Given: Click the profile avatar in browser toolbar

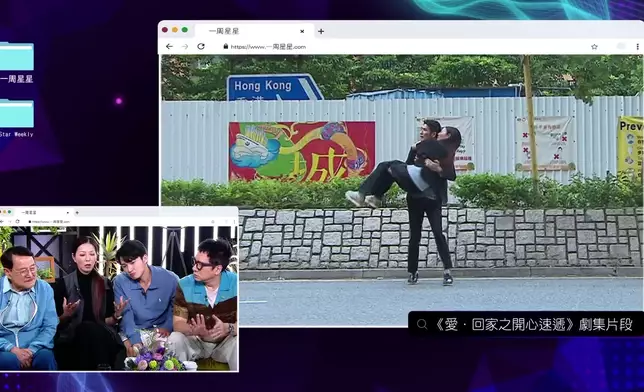Looking at the screenshot, I should pyautogui.click(x=621, y=46).
